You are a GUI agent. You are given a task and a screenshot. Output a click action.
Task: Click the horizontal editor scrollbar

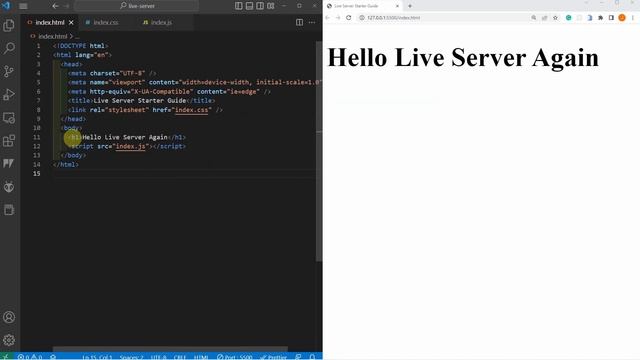coord(171,349)
